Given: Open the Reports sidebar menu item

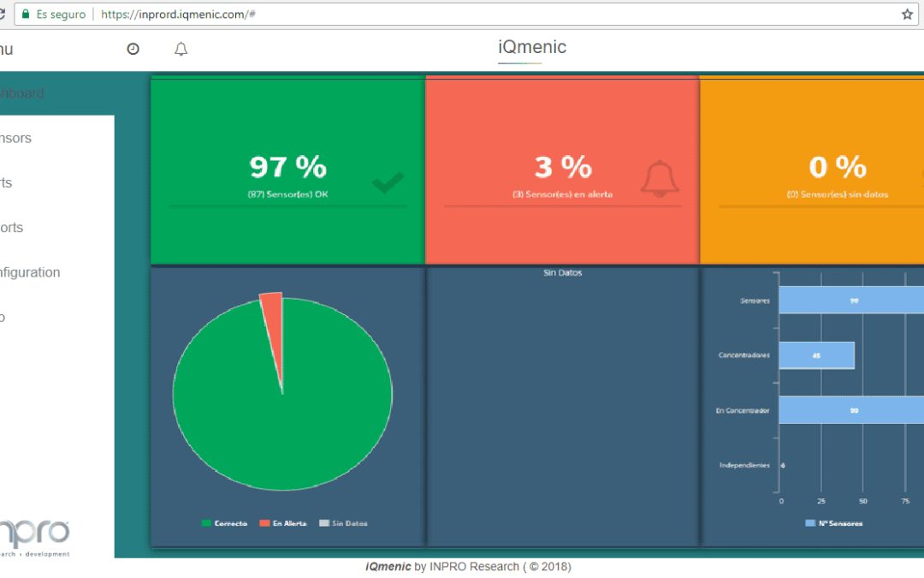Looking at the screenshot, I should point(12,228).
